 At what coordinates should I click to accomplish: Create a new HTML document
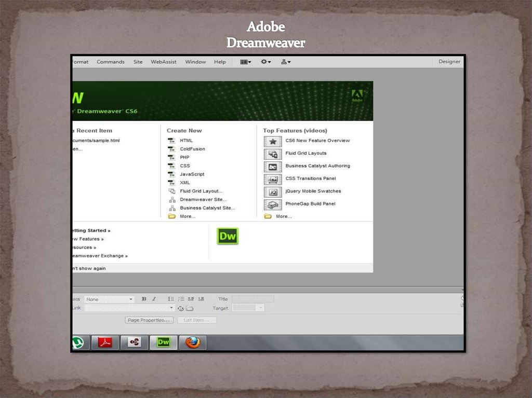[x=186, y=141]
